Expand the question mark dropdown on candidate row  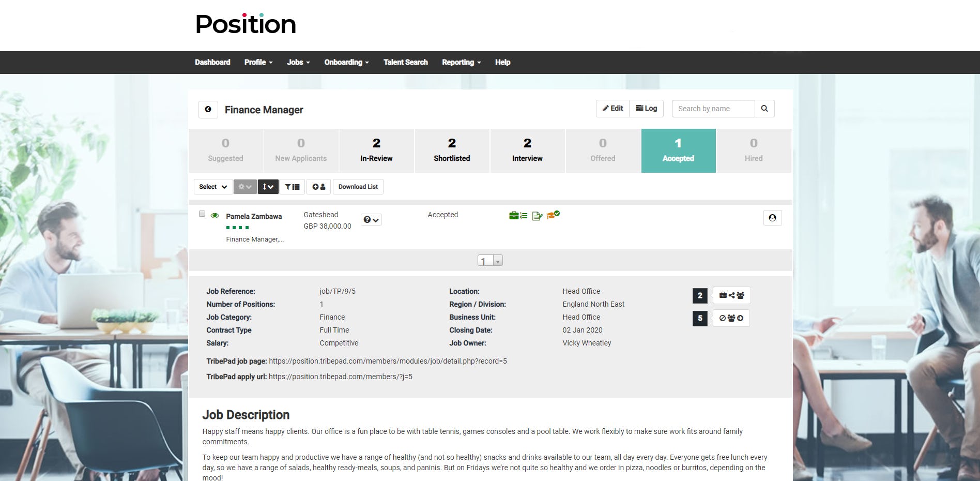[371, 219]
